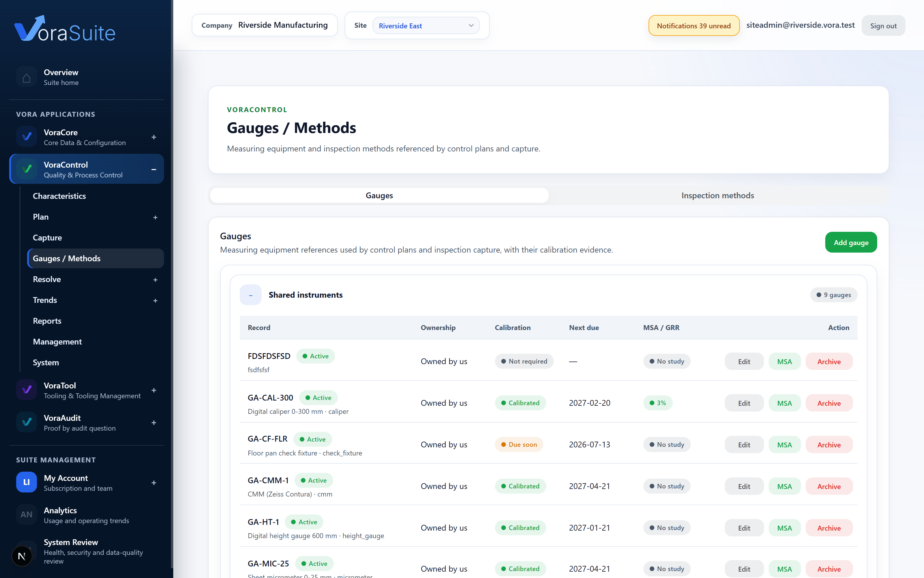Open MSA for GA-HT-1

[785, 528]
